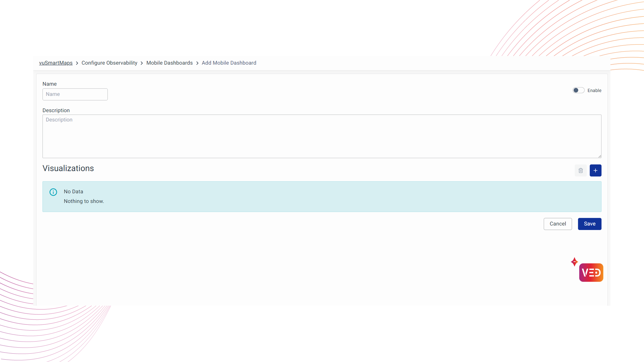Click the Enable label text
This screenshot has height=362, width=644.
click(594, 90)
